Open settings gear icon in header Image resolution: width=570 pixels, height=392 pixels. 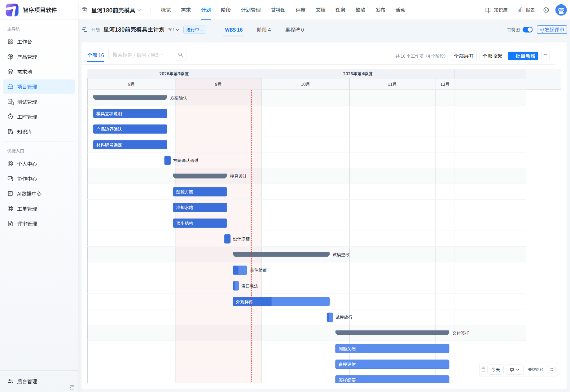click(x=546, y=10)
